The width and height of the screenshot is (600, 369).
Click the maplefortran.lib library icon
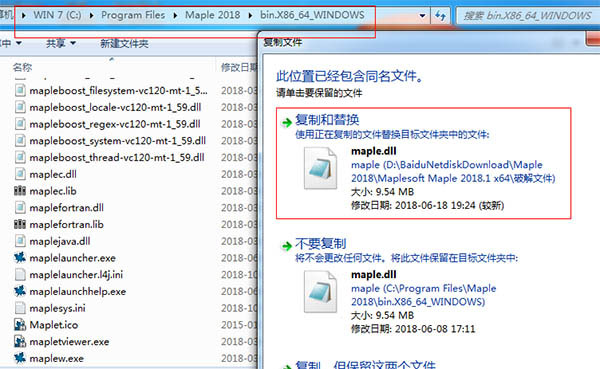pyautogui.click(x=20, y=224)
